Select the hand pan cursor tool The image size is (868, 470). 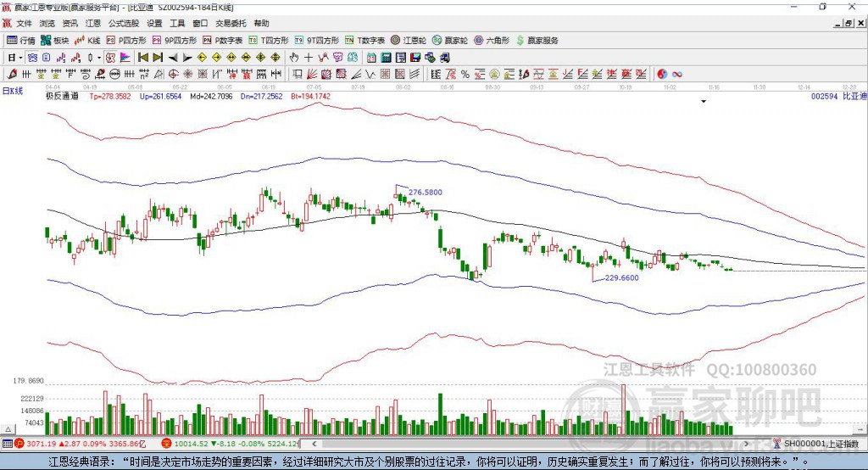(x=293, y=57)
